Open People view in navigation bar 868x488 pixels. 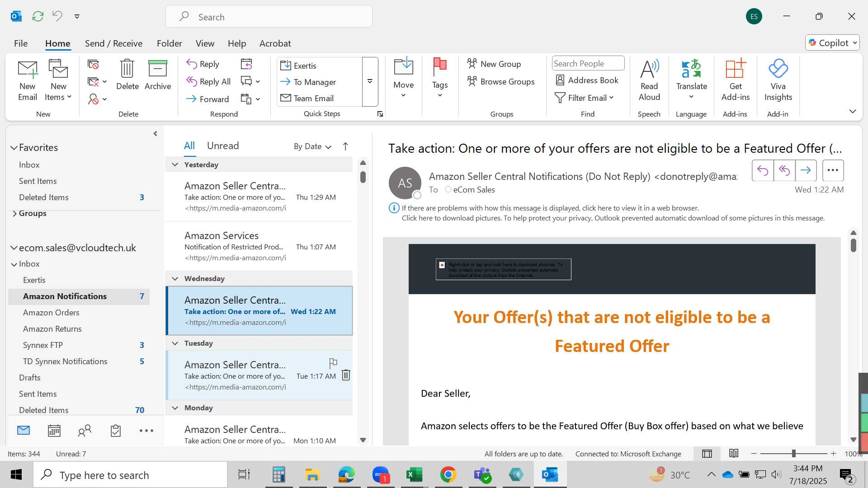[x=85, y=431]
